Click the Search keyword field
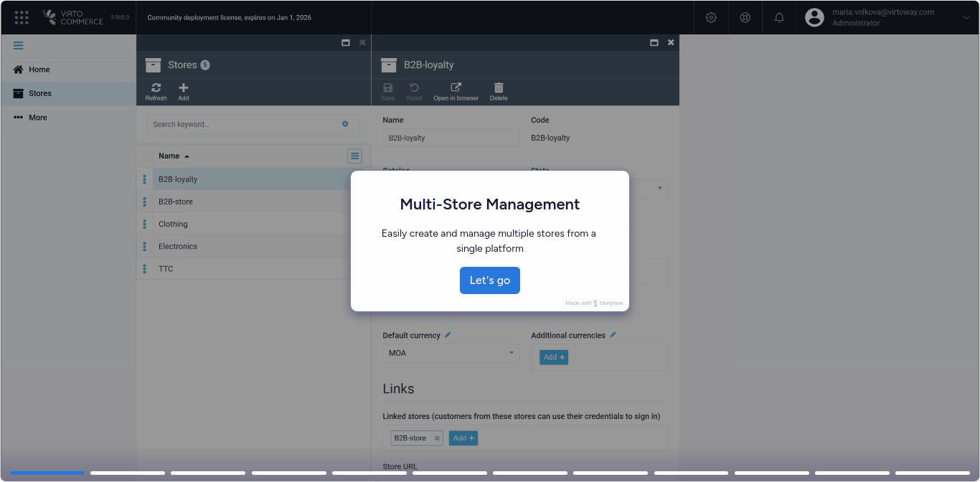 pos(253,124)
